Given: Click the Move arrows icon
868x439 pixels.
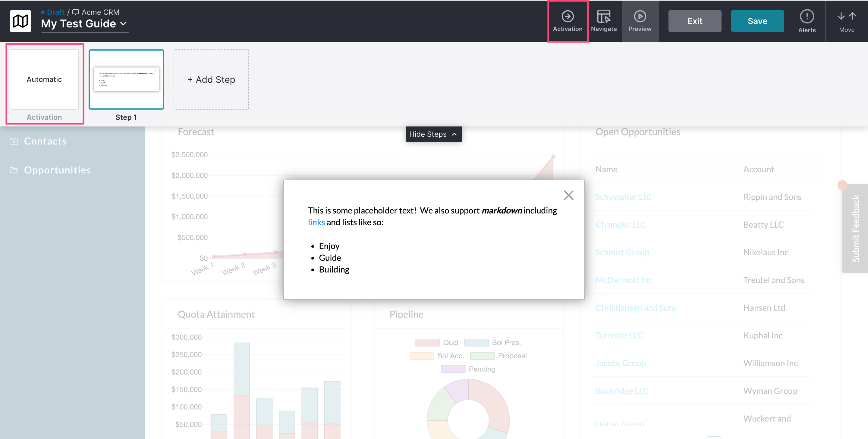Looking at the screenshot, I should point(846,16).
